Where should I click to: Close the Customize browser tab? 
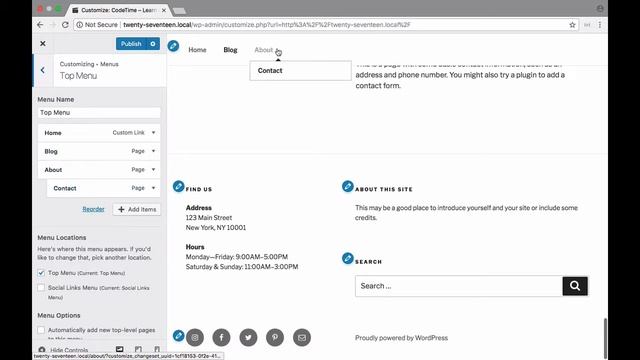click(164, 10)
